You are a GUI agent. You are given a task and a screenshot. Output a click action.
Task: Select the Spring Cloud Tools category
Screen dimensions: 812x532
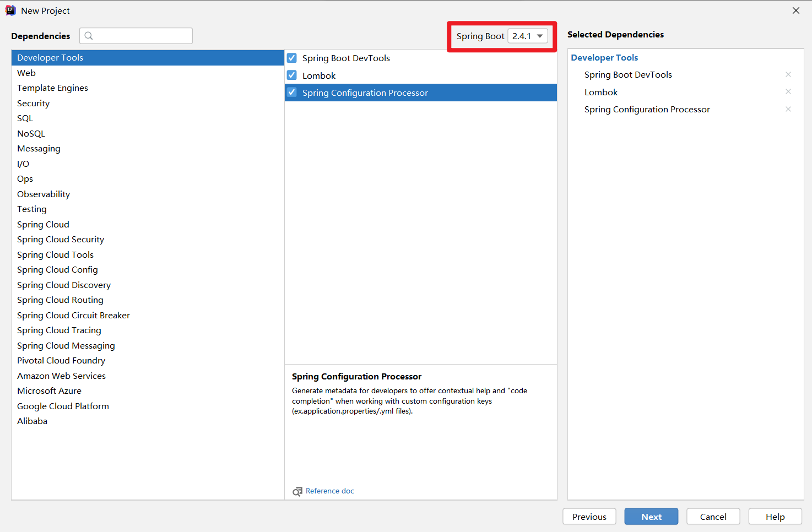pos(148,254)
